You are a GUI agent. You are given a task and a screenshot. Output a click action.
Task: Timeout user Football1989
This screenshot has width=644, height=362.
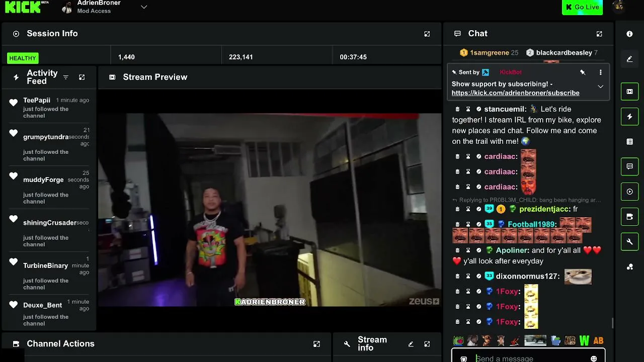(468, 224)
